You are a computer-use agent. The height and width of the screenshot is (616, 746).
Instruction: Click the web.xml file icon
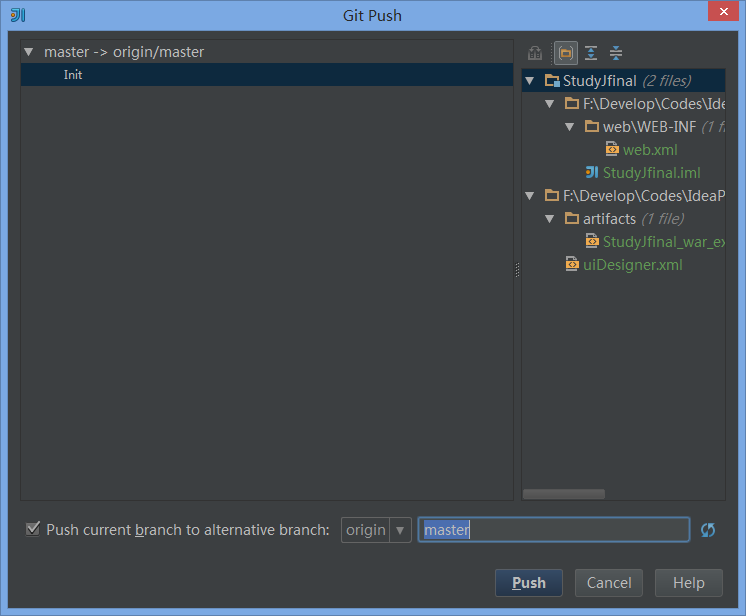(612, 150)
